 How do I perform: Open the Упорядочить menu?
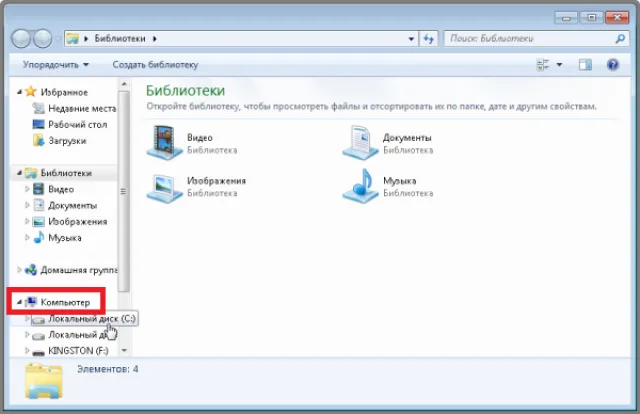point(56,65)
